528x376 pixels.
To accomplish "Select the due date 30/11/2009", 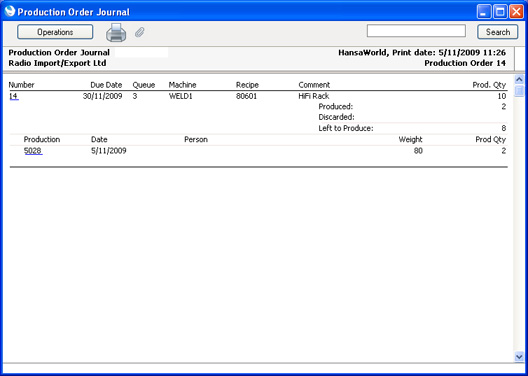I will tap(102, 96).
